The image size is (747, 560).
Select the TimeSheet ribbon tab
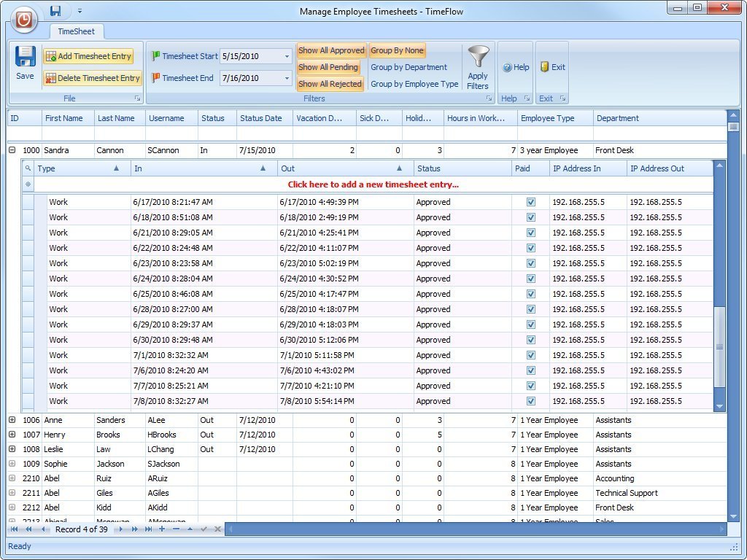[x=77, y=32]
